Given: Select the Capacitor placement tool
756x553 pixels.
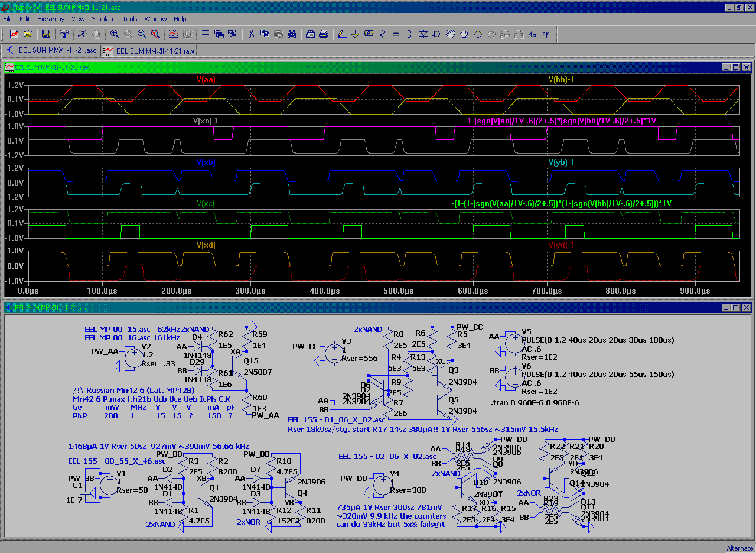Looking at the screenshot, I should 396,34.
